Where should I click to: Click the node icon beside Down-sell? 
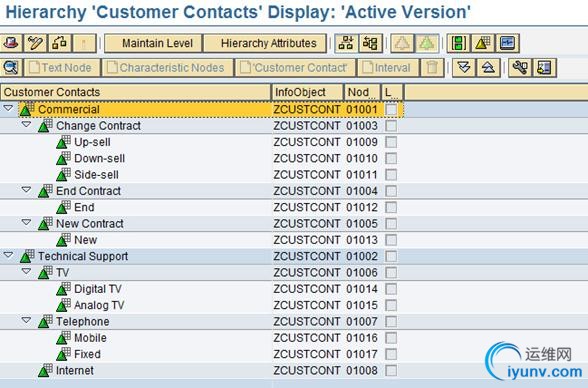pyautogui.click(x=64, y=159)
